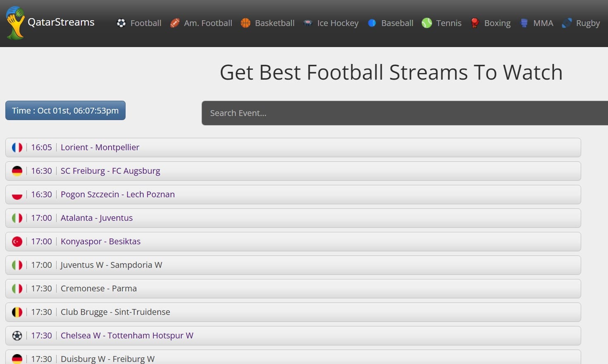The height and width of the screenshot is (364, 608).
Task: Click the red boxing glove icon
Action: [x=475, y=23]
